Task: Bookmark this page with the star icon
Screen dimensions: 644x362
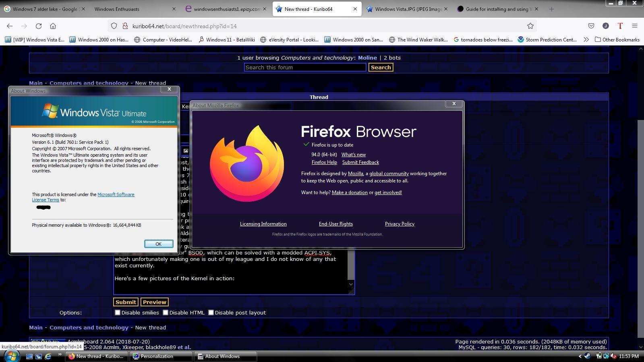Action: tap(530, 26)
